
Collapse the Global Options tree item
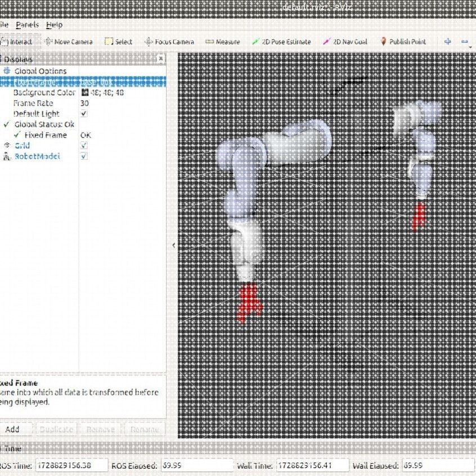click(x=40, y=71)
